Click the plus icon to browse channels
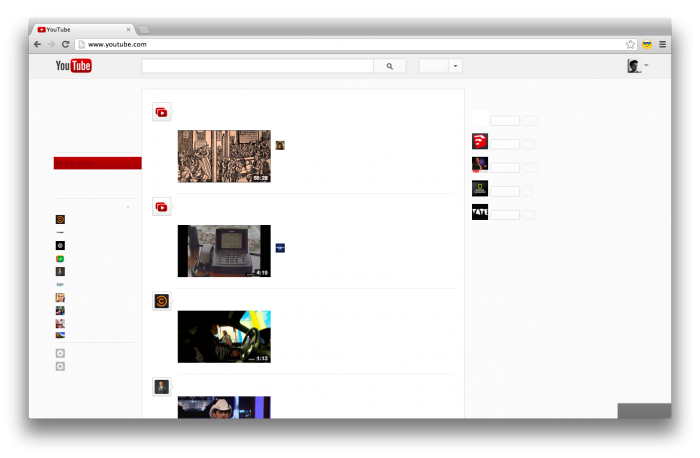This screenshot has width=700, height=458. [60, 353]
